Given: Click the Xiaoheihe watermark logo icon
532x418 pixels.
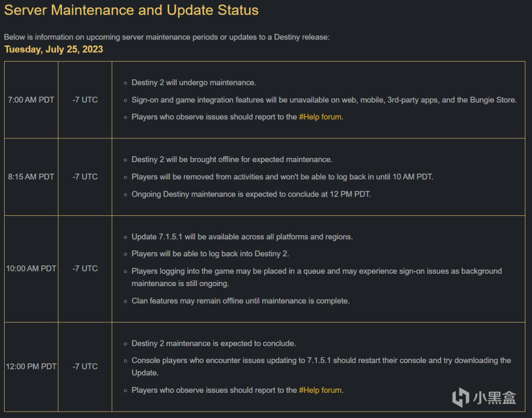Looking at the screenshot, I should click(x=460, y=397).
